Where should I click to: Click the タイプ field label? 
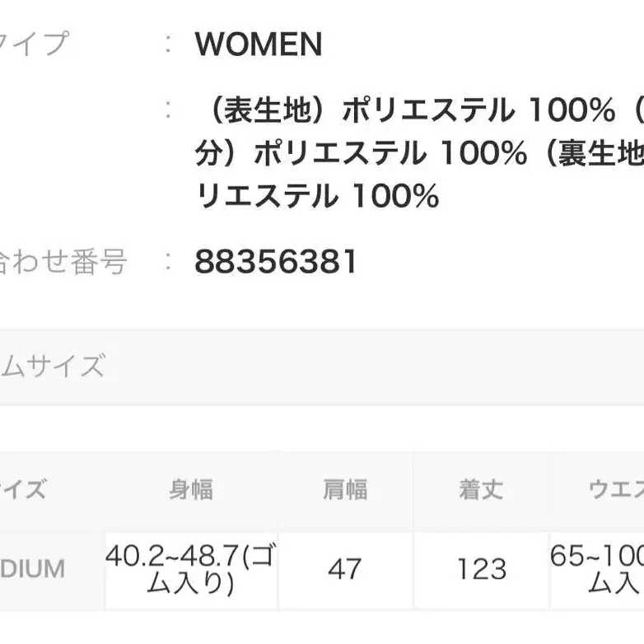33,44
